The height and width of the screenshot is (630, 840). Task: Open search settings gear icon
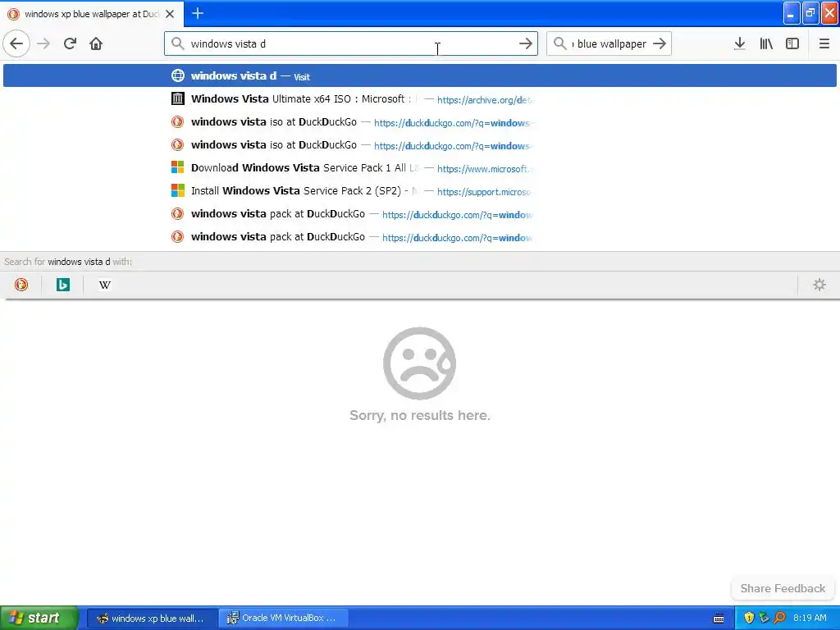(x=819, y=285)
